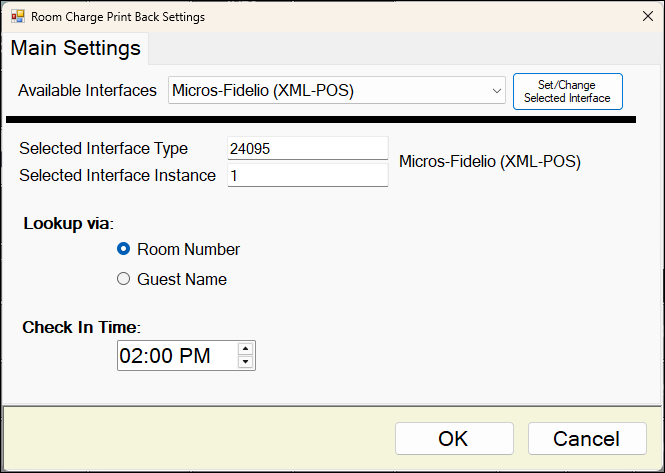665x473 pixels.
Task: Click the Lookup via label
Action: (69, 224)
